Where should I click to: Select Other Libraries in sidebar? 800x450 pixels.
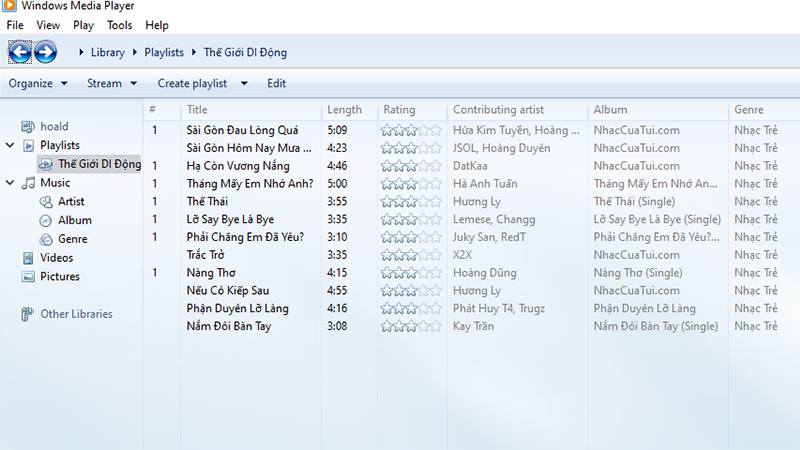(x=77, y=314)
